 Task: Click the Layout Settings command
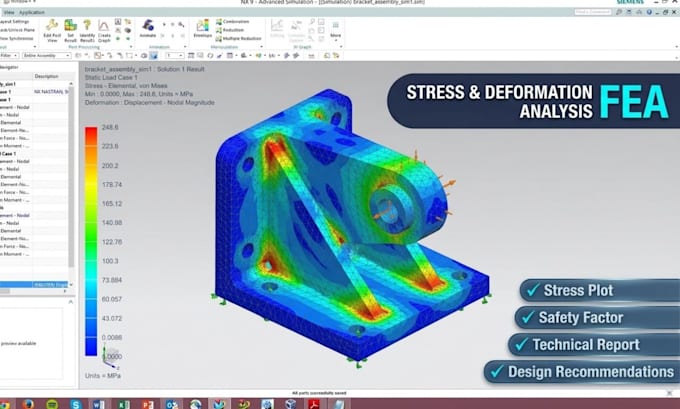coord(15,22)
